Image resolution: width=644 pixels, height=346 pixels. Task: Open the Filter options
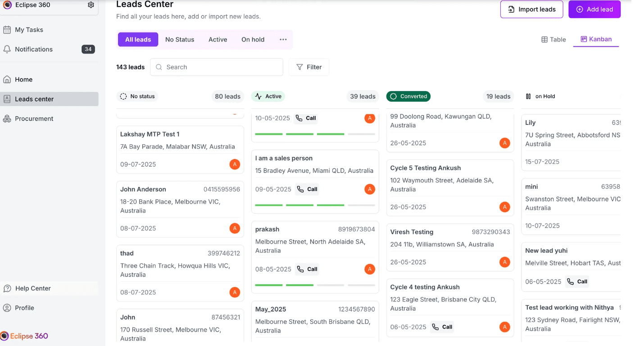click(x=309, y=67)
